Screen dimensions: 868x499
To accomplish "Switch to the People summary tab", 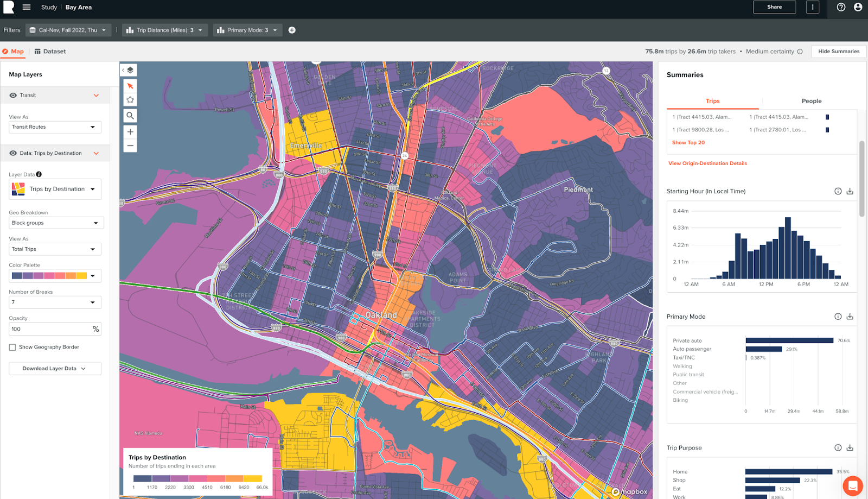I will (811, 100).
